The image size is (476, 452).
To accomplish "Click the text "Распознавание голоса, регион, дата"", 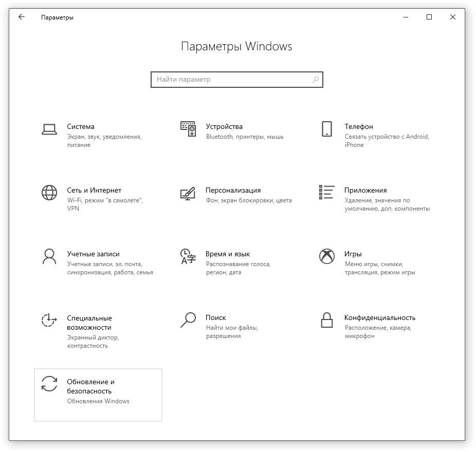I will tap(239, 268).
